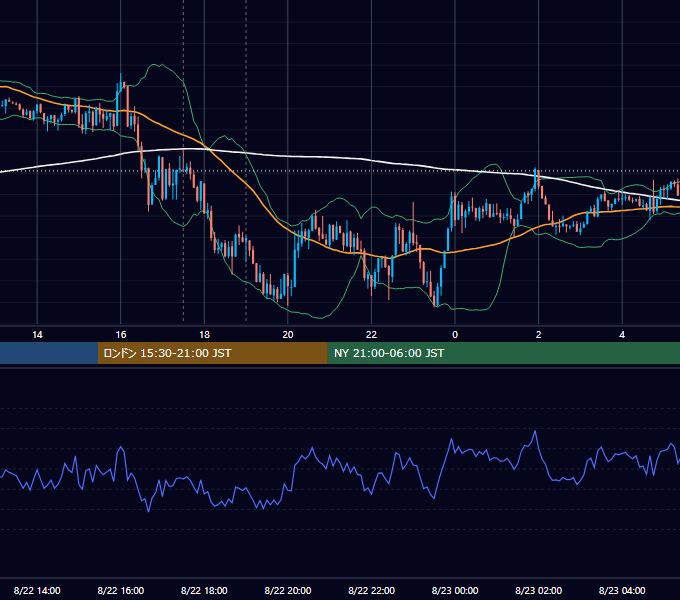680x600 pixels.
Task: Click the 8/22 16:00 time label
Action: point(121,590)
